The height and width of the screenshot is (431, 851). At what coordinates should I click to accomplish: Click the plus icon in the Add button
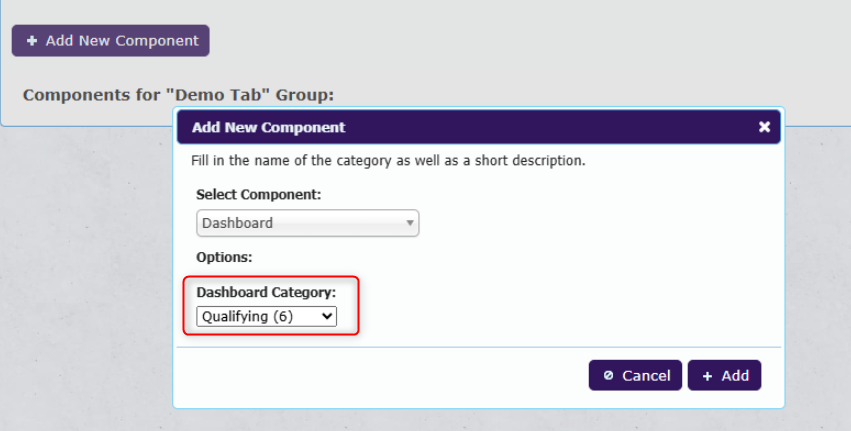[x=707, y=376]
